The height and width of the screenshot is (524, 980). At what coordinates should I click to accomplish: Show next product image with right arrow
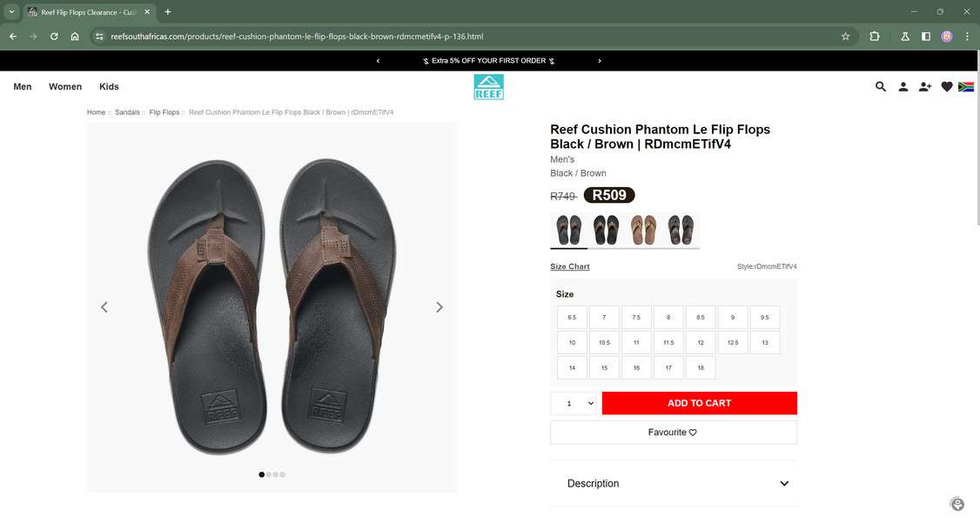440,307
